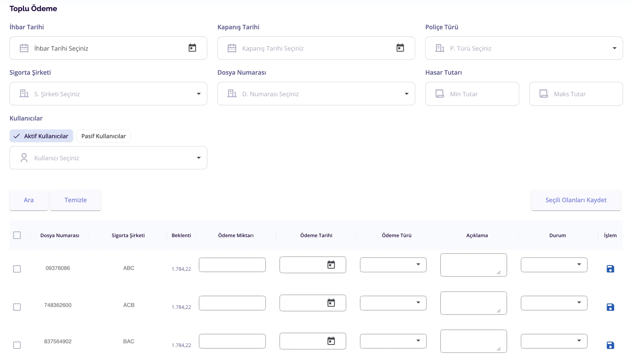
Task: Expand the Kullanıcı Seçiniz dropdown
Action: click(199, 158)
